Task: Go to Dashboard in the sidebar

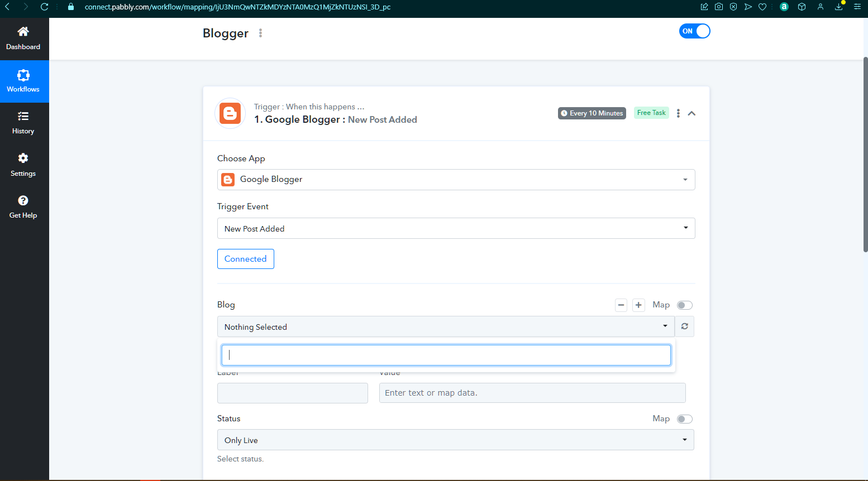Action: click(x=23, y=39)
